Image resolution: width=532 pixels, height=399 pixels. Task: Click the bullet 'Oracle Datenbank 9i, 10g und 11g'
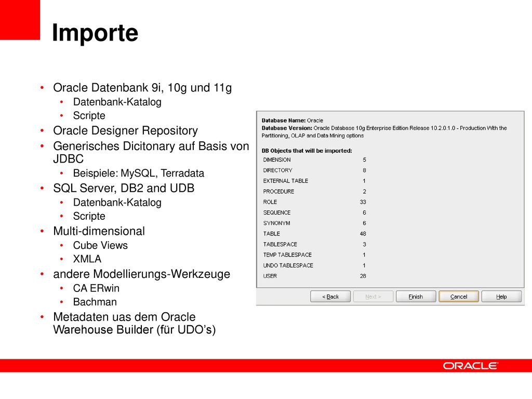click(x=142, y=87)
